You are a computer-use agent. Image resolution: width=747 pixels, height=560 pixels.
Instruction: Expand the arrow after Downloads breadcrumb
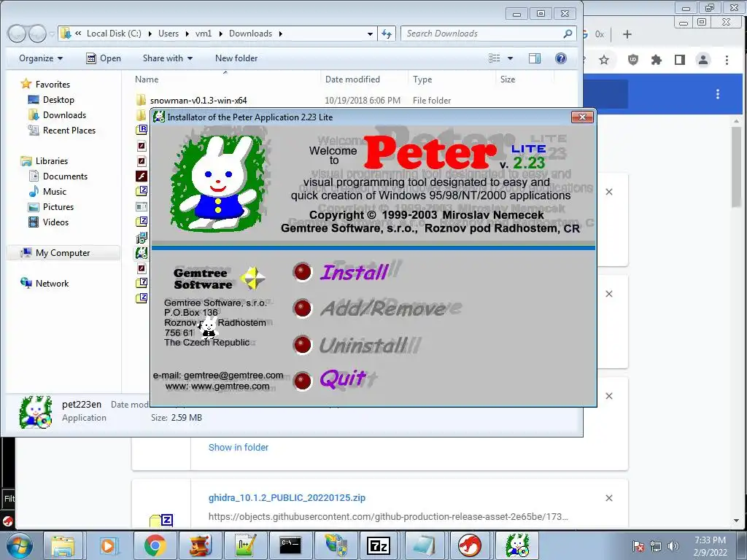pos(280,34)
